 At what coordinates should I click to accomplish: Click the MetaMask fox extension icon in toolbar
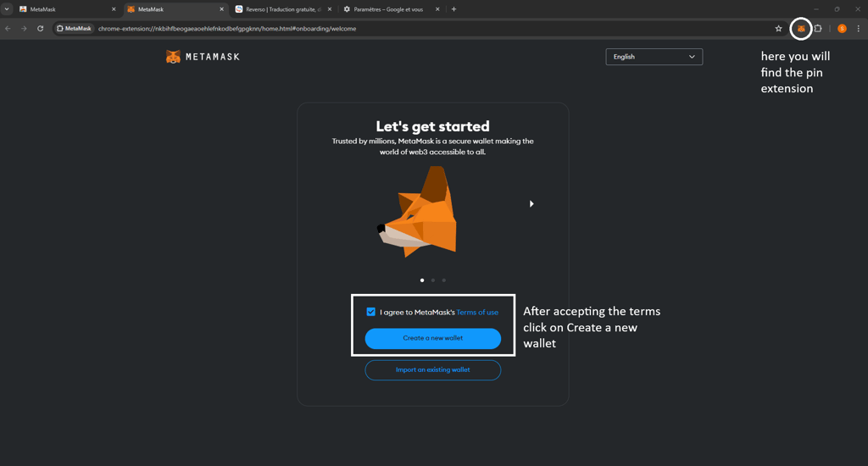coord(800,29)
